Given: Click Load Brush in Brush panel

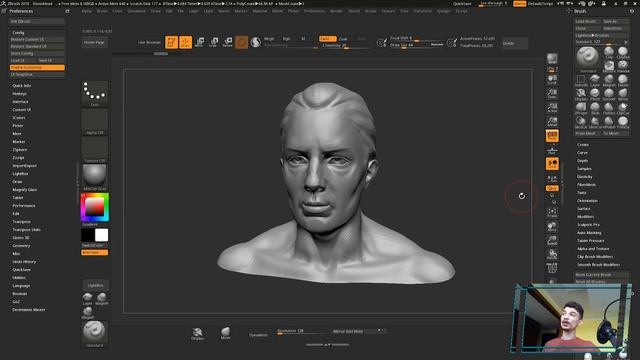Looking at the screenshot, I should pyautogui.click(x=588, y=21).
